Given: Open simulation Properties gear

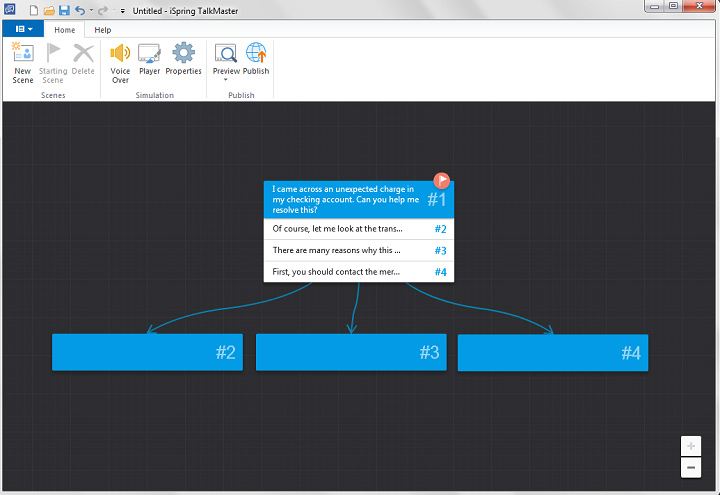Looking at the screenshot, I should 183,59.
